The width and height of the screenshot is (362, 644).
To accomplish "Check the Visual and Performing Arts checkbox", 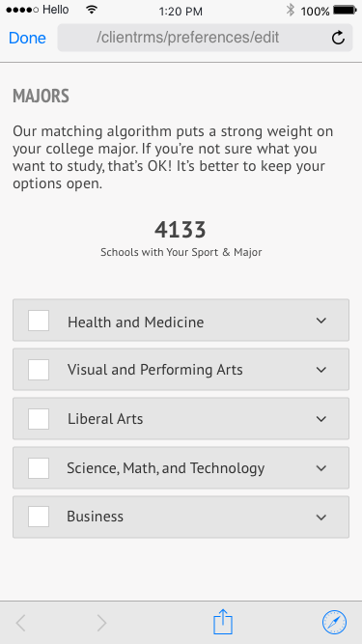I will coord(39,370).
